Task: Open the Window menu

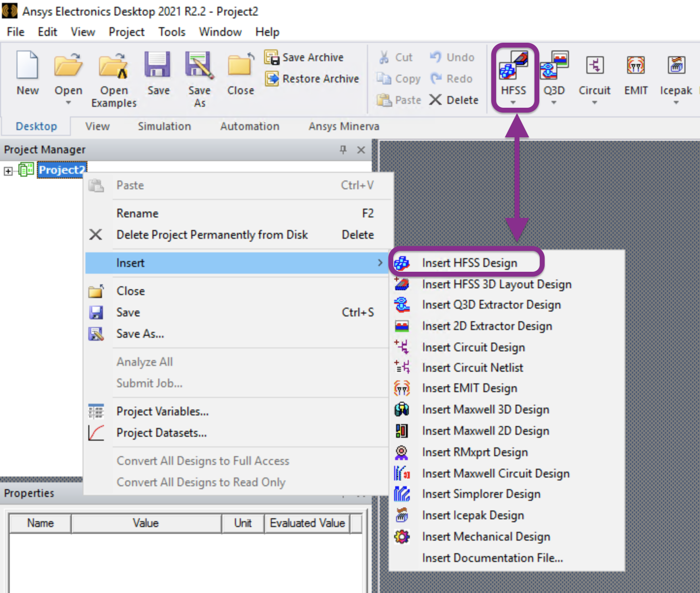Action: pyautogui.click(x=220, y=32)
